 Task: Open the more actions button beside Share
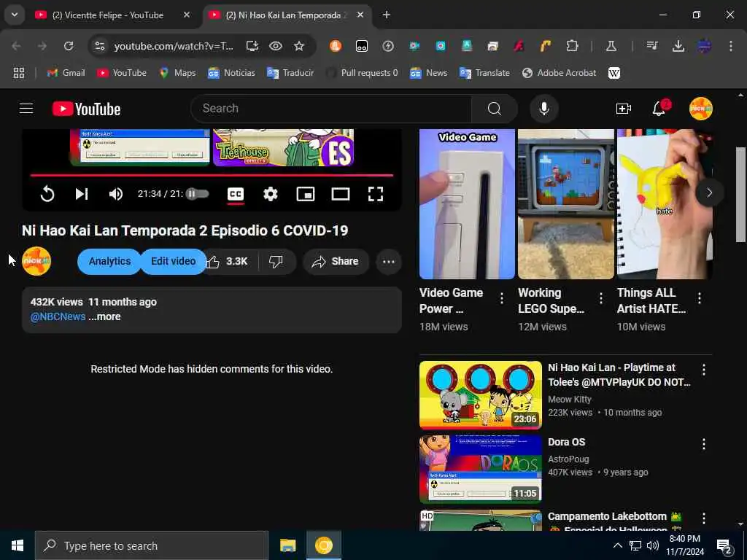[388, 262]
